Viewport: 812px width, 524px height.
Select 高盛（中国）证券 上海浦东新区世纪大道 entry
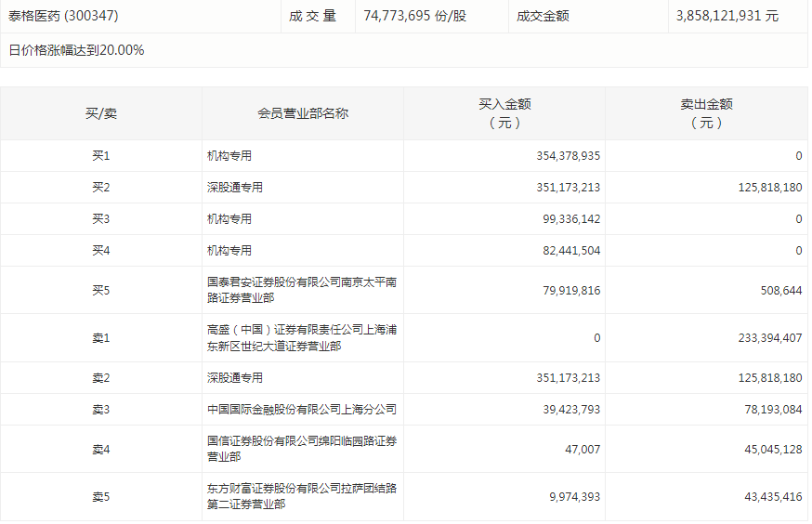pyautogui.click(x=301, y=337)
